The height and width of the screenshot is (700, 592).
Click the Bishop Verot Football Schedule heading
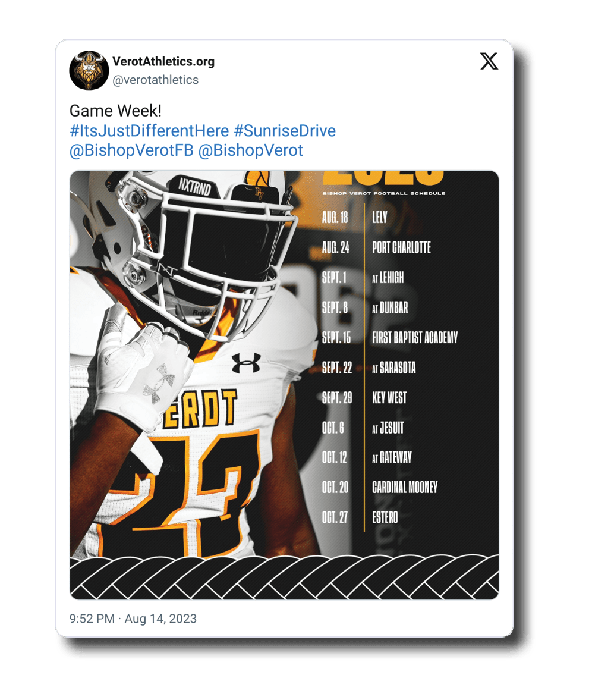click(x=384, y=193)
